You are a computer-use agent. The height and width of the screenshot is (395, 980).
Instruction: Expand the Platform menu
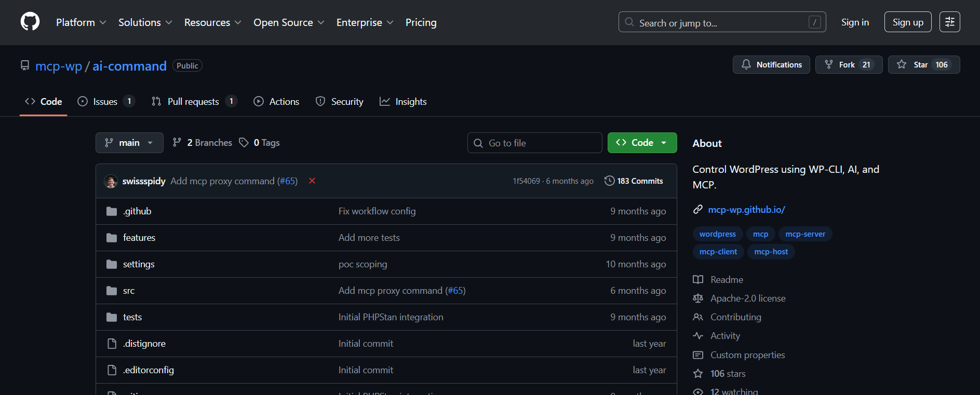(x=81, y=22)
